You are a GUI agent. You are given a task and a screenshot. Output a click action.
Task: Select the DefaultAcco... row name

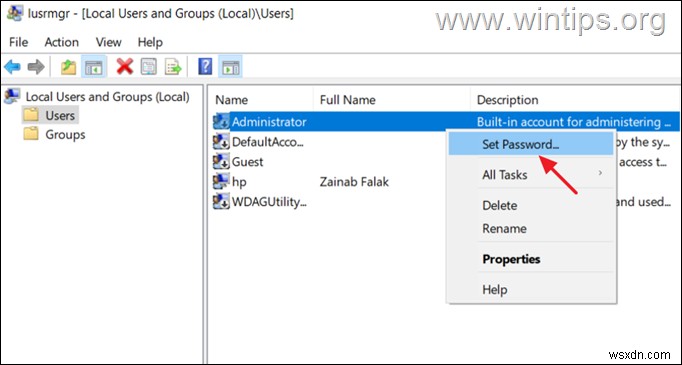[268, 142]
